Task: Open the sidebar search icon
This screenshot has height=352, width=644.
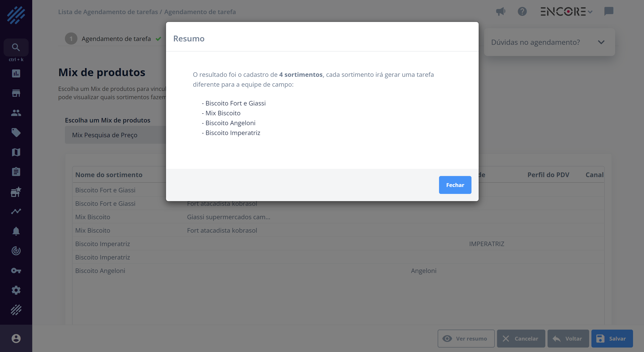Action: point(16,47)
